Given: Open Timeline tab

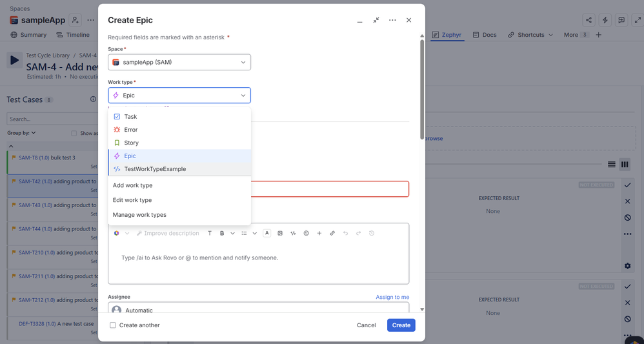Looking at the screenshot, I should 73,35.
